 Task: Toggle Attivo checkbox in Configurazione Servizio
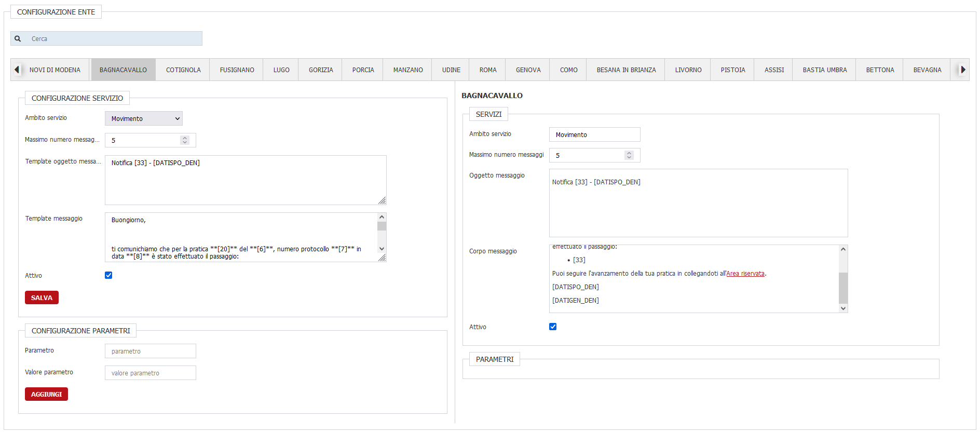[108, 275]
